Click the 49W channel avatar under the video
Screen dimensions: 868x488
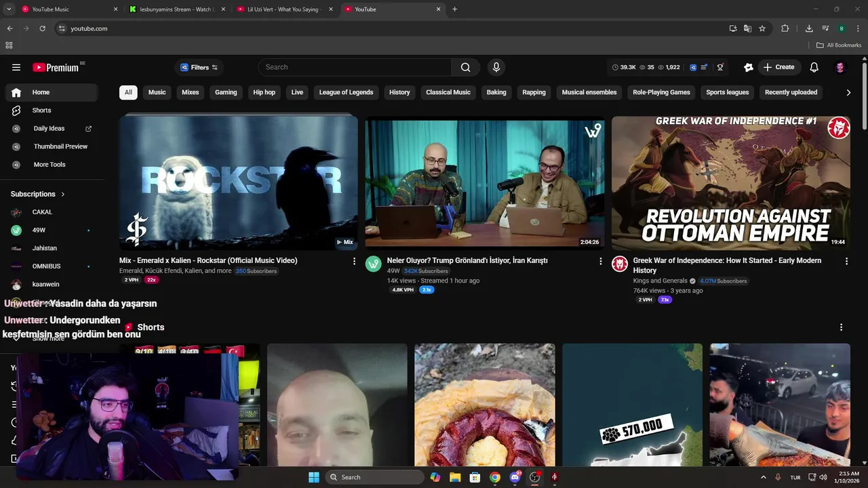[374, 264]
